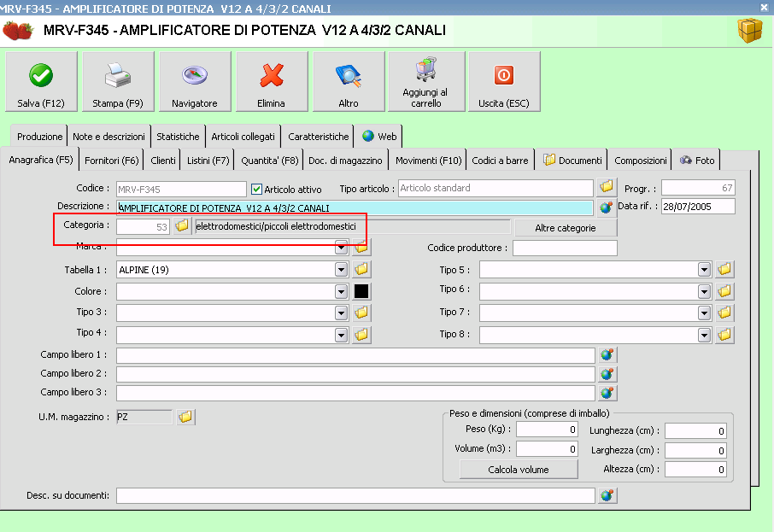Open the Doc. di magazzino tab
This screenshot has height=532, width=774.
345,161
